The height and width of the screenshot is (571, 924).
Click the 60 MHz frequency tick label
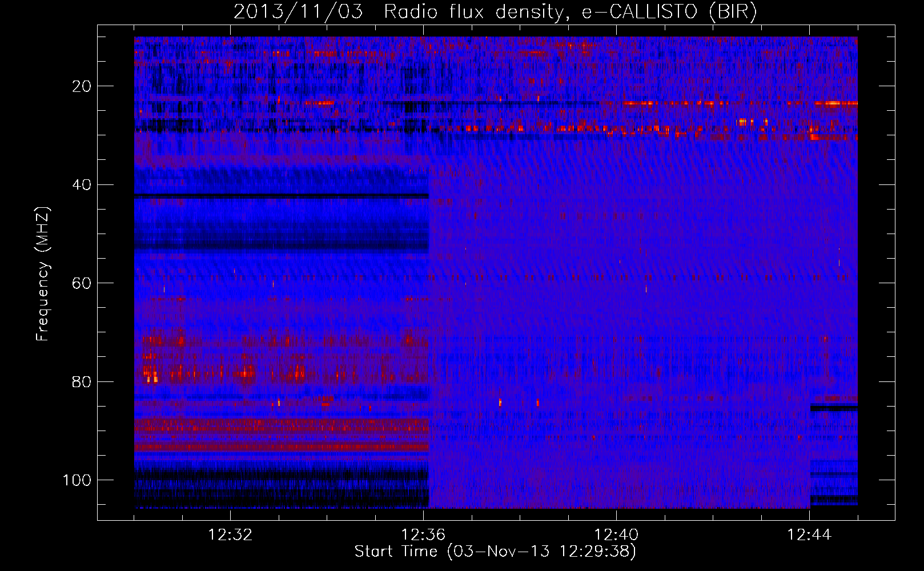coord(82,283)
